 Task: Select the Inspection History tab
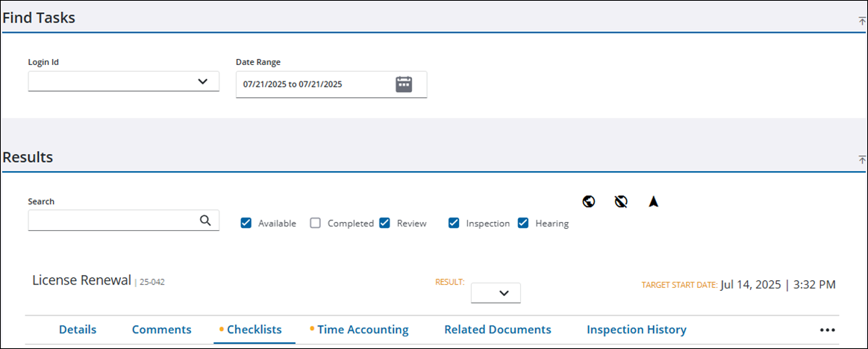click(x=636, y=330)
